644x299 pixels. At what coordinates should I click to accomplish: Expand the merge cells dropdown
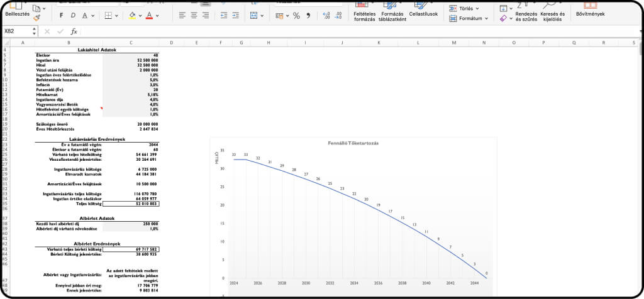(x=262, y=15)
